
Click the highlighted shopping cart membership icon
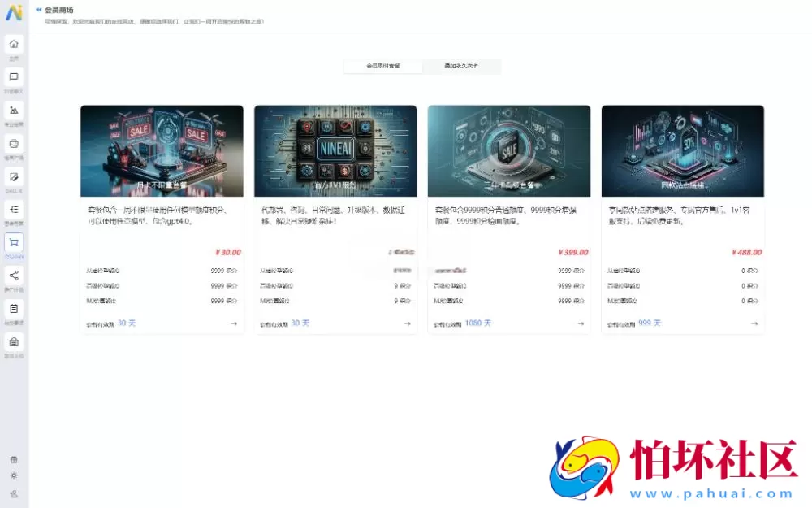[x=14, y=242]
